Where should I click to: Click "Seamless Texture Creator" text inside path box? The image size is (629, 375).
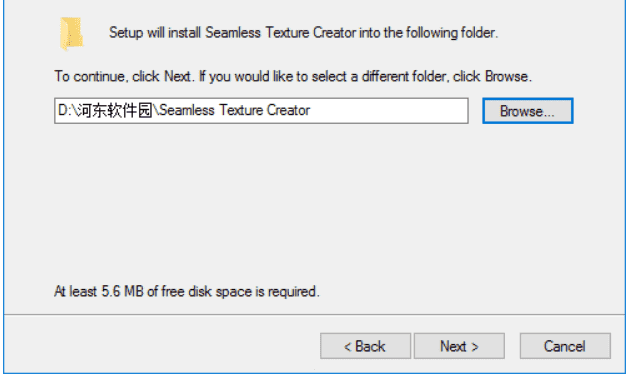click(x=235, y=110)
